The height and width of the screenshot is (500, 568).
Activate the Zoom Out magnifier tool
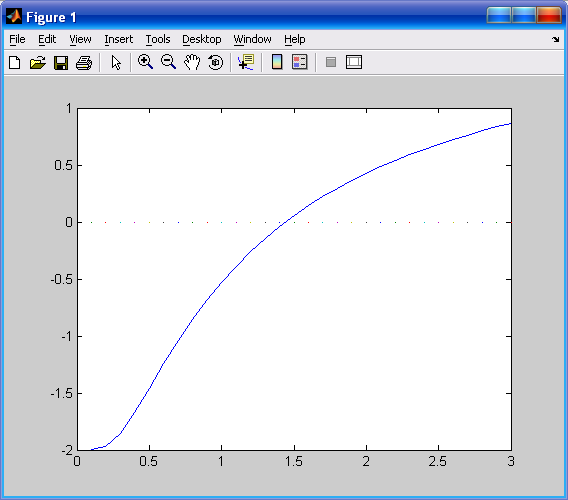(168, 62)
